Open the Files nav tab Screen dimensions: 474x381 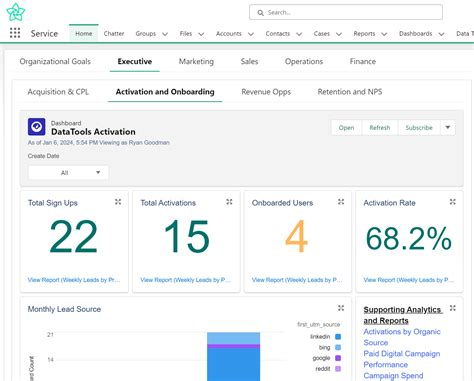click(186, 34)
